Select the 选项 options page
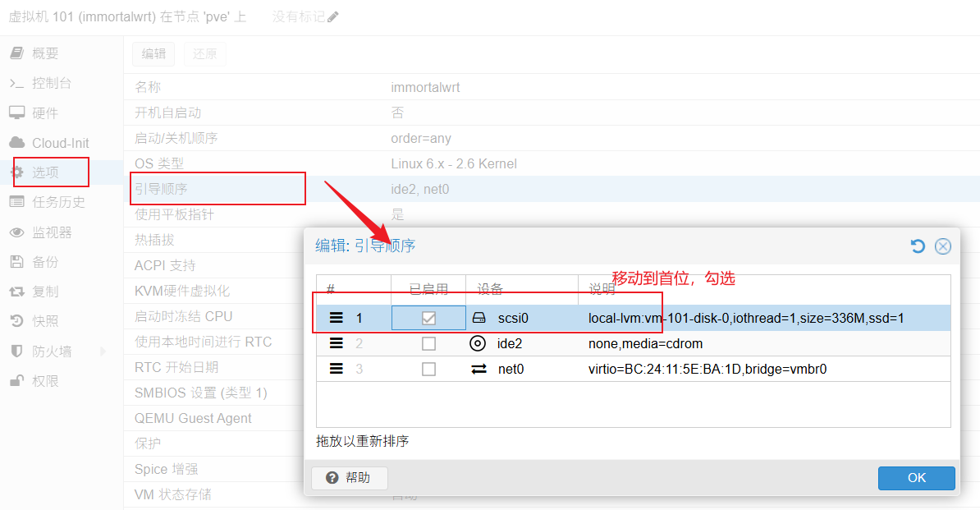 click(x=62, y=172)
